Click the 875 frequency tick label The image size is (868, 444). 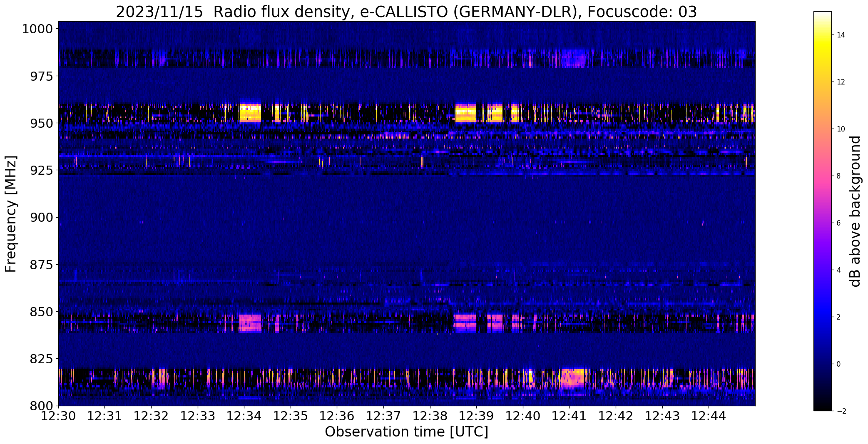coord(42,264)
